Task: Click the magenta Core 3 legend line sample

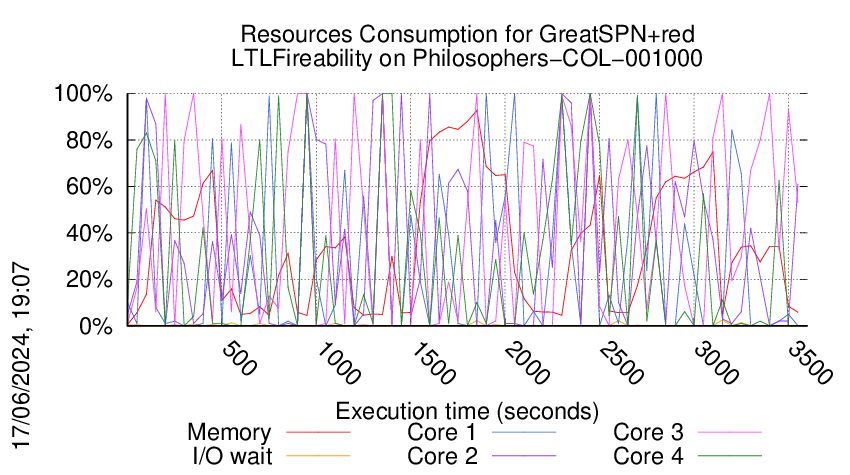Action: 730,432
